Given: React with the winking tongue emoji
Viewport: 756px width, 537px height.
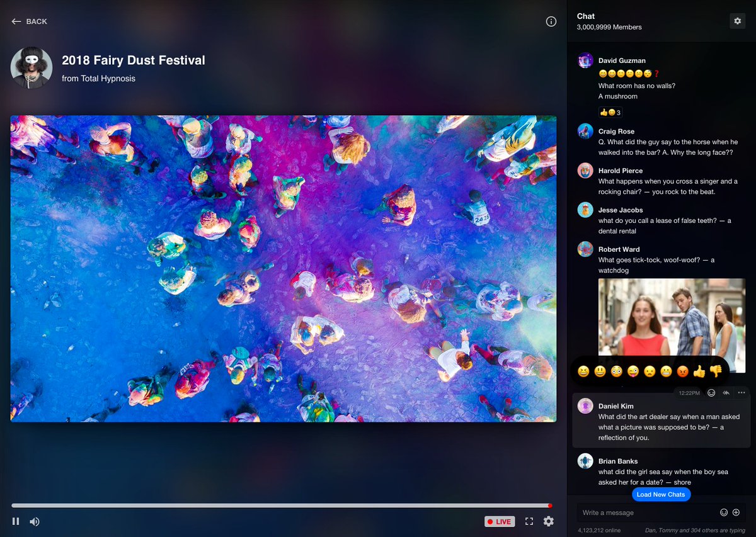Looking at the screenshot, I should (633, 371).
